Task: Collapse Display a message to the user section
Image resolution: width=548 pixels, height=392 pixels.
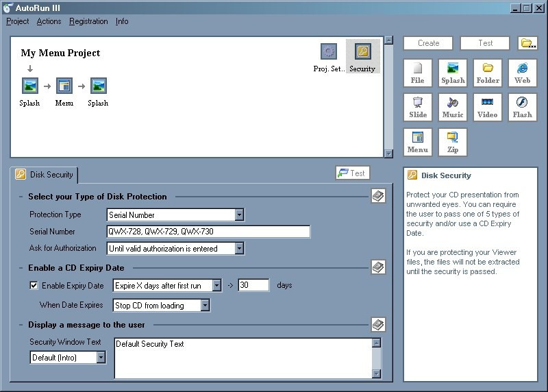Action: tap(21, 325)
